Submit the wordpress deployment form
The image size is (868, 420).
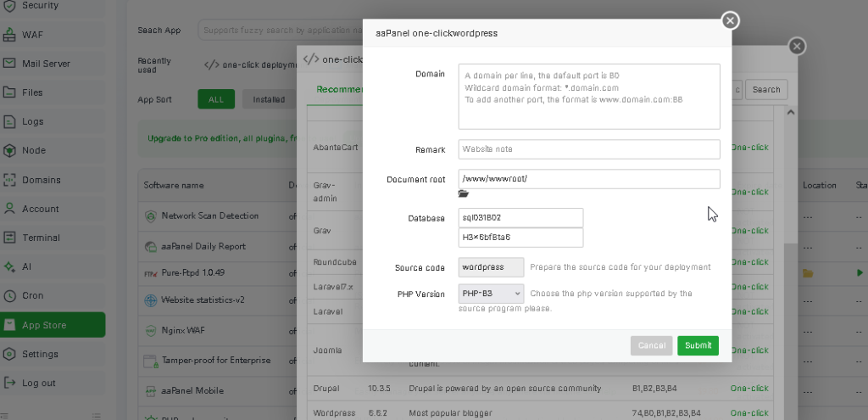[x=698, y=345]
